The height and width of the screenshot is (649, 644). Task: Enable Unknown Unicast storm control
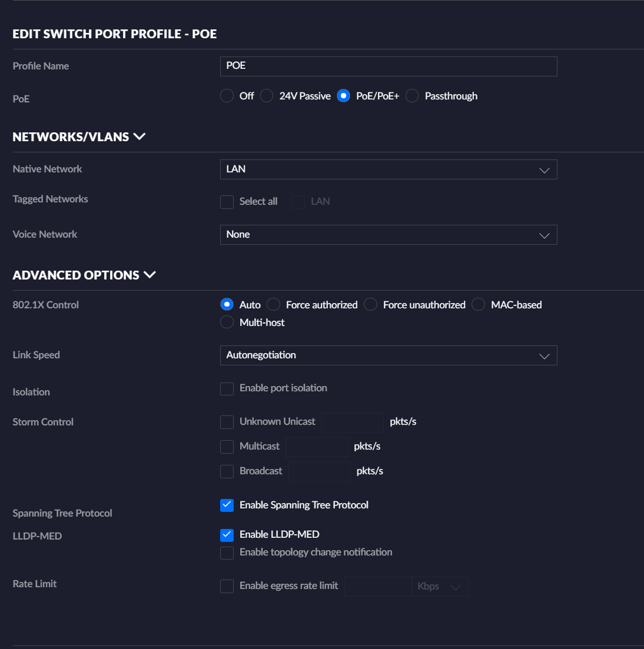coord(227,422)
